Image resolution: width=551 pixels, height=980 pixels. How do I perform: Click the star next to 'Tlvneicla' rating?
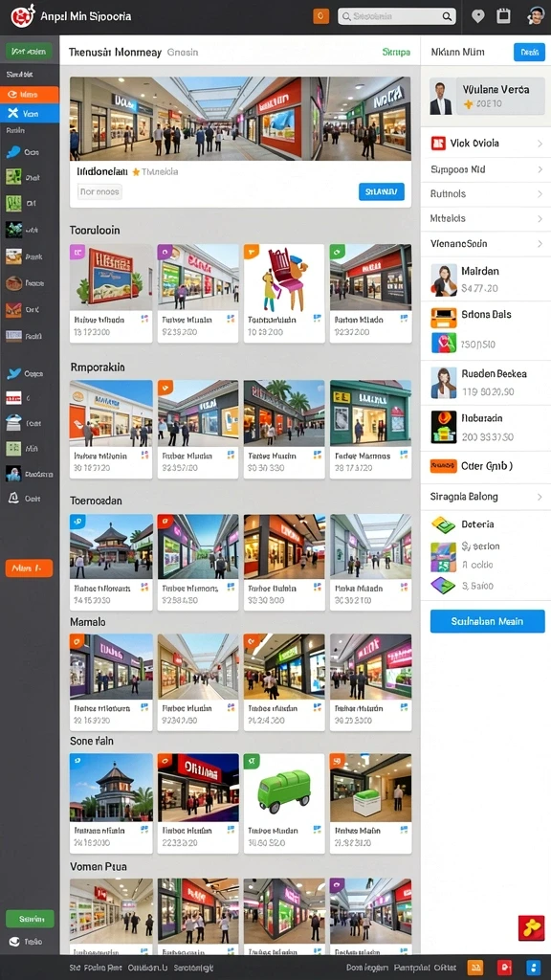[136, 172]
